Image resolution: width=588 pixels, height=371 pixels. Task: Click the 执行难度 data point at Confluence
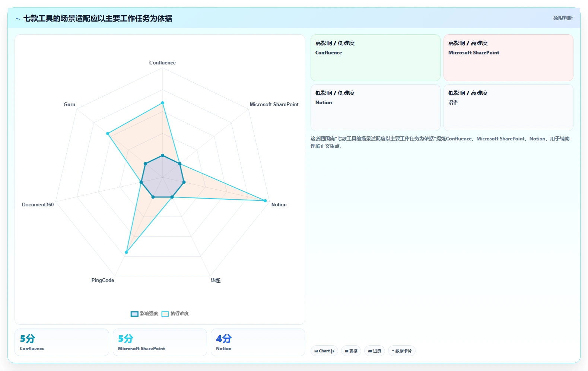pyautogui.click(x=162, y=103)
